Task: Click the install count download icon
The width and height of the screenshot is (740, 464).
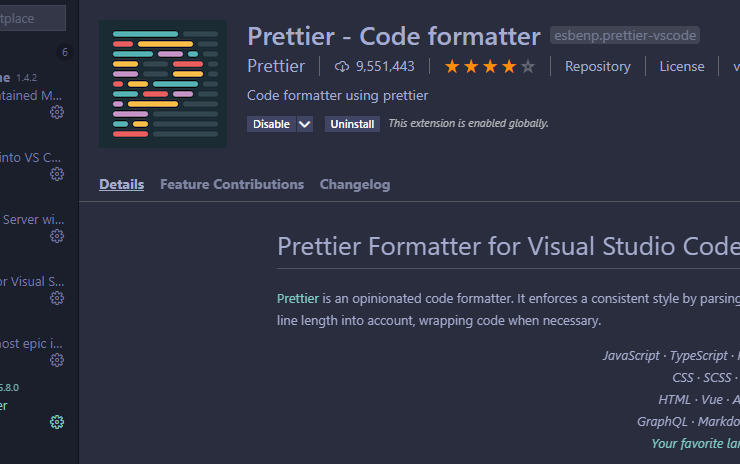Action: pyautogui.click(x=342, y=67)
